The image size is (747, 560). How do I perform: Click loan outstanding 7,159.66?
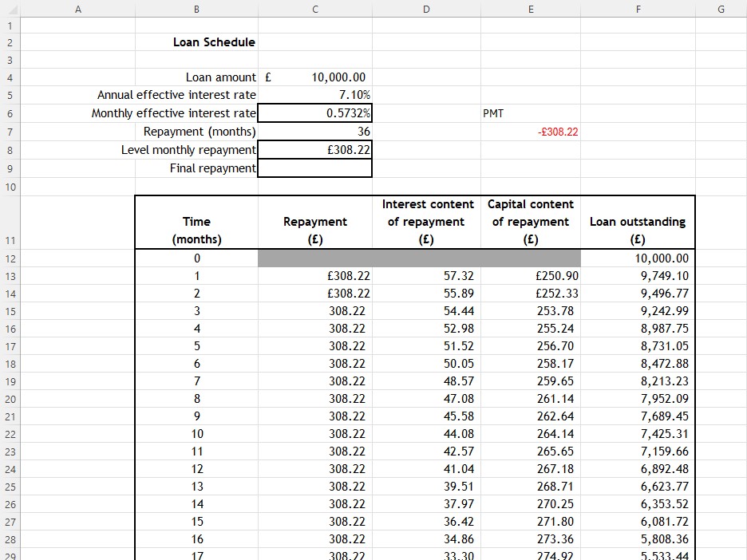click(x=665, y=452)
